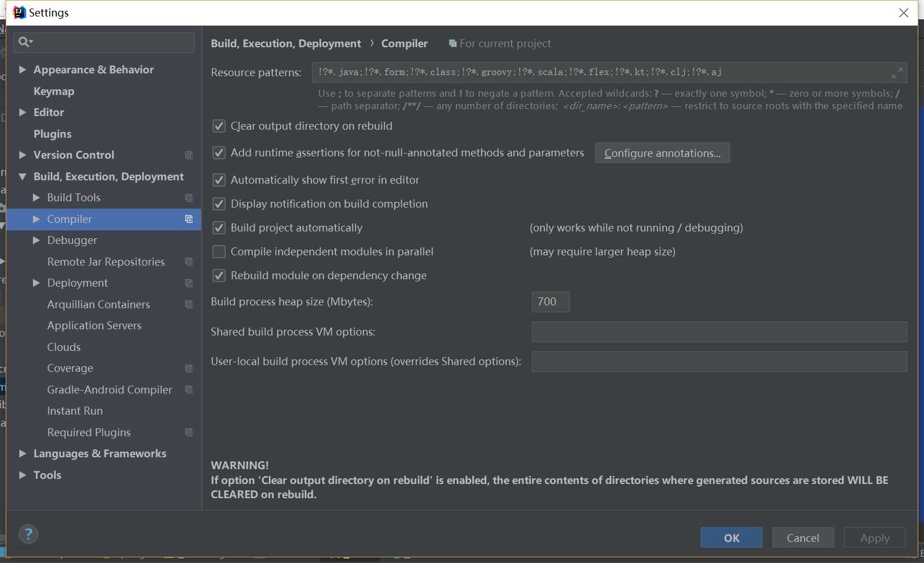This screenshot has height=563, width=924.
Task: Click the search magnifier icon in settings
Action: click(x=25, y=42)
